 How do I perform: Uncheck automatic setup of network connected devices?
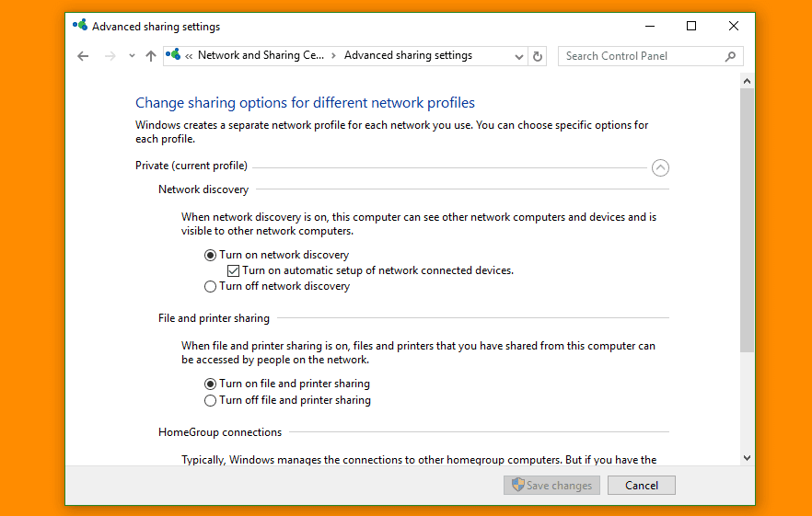[x=234, y=270]
